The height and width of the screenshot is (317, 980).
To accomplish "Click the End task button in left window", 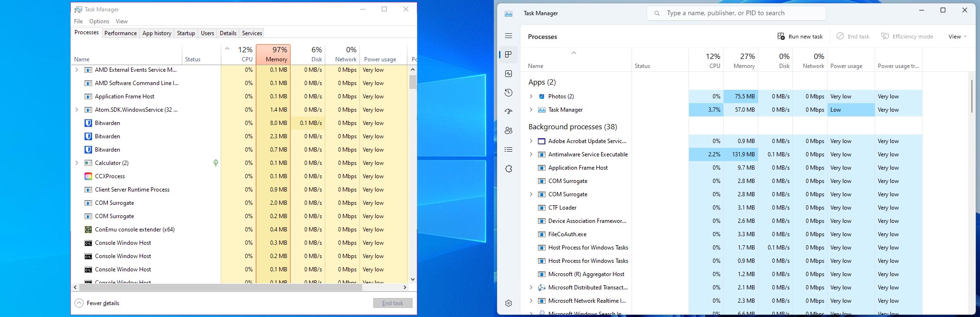I will [x=393, y=303].
